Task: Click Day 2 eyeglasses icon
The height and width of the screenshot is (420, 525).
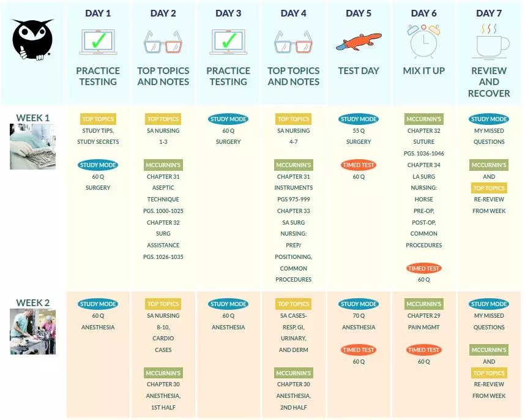Action: point(163,42)
